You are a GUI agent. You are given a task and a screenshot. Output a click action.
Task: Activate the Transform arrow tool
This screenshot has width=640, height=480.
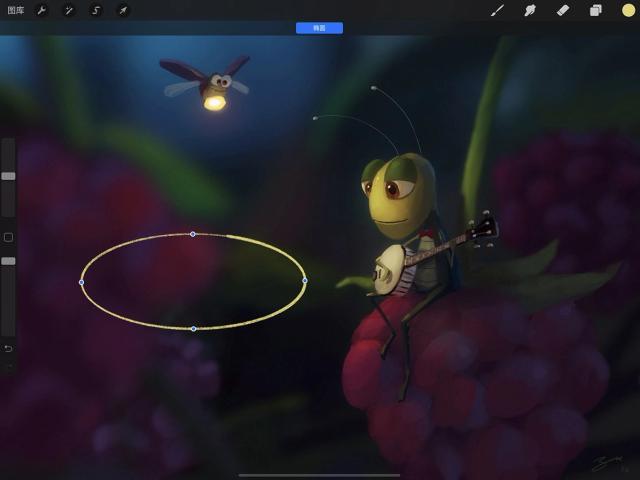pos(123,11)
